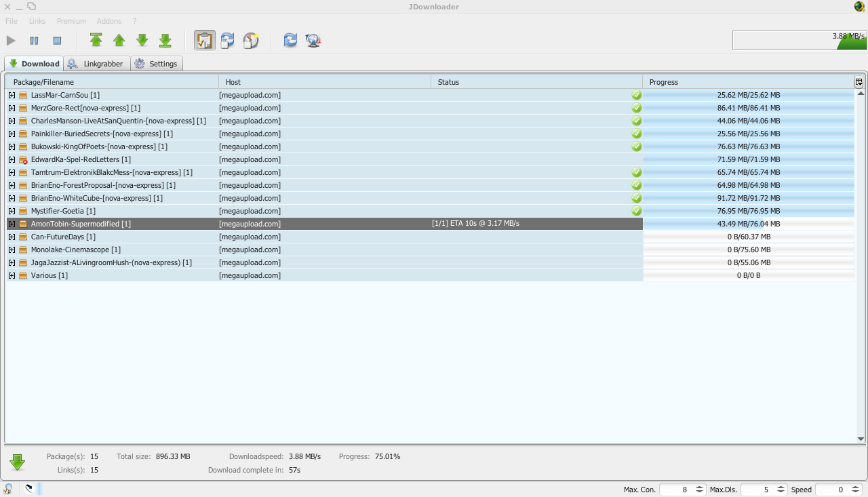Image resolution: width=868 pixels, height=497 pixels.
Task: Adjust the Speed limit spinner arrows
Action: (x=856, y=490)
